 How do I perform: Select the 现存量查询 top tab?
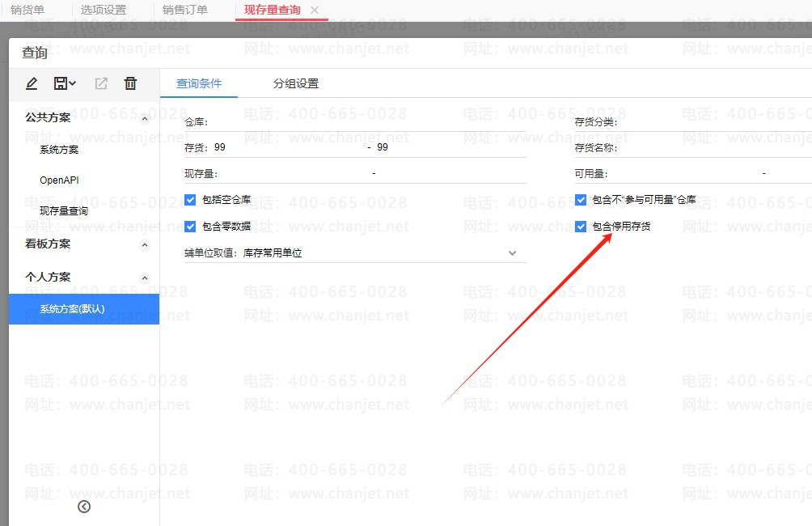tap(273, 10)
